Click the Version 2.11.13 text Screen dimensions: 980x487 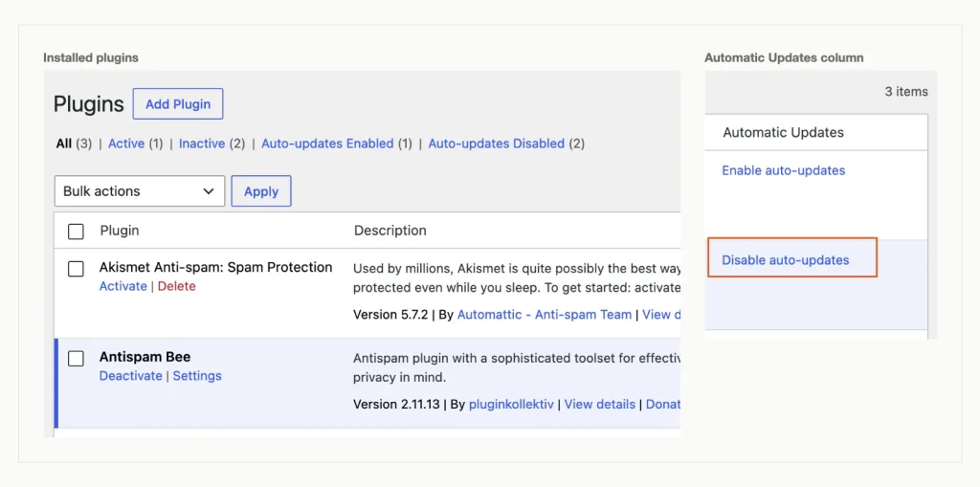click(x=397, y=405)
